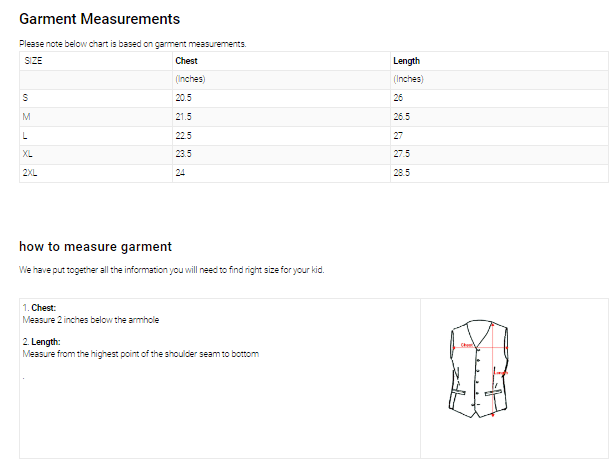Click 'Measure 2 inches below the armhole' text
The width and height of the screenshot is (615, 466).
click(90, 320)
